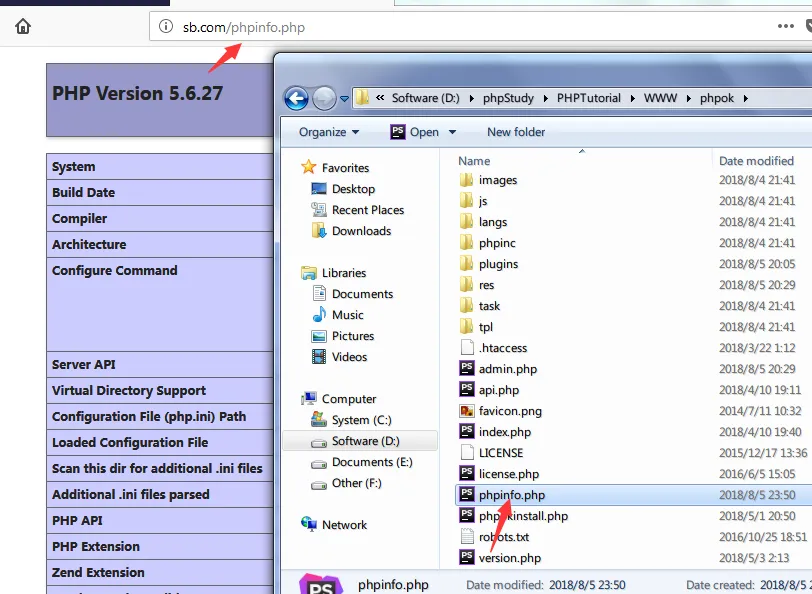Expand the Open button dropdown arrow
Image resolution: width=812 pixels, height=594 pixels.
(452, 132)
